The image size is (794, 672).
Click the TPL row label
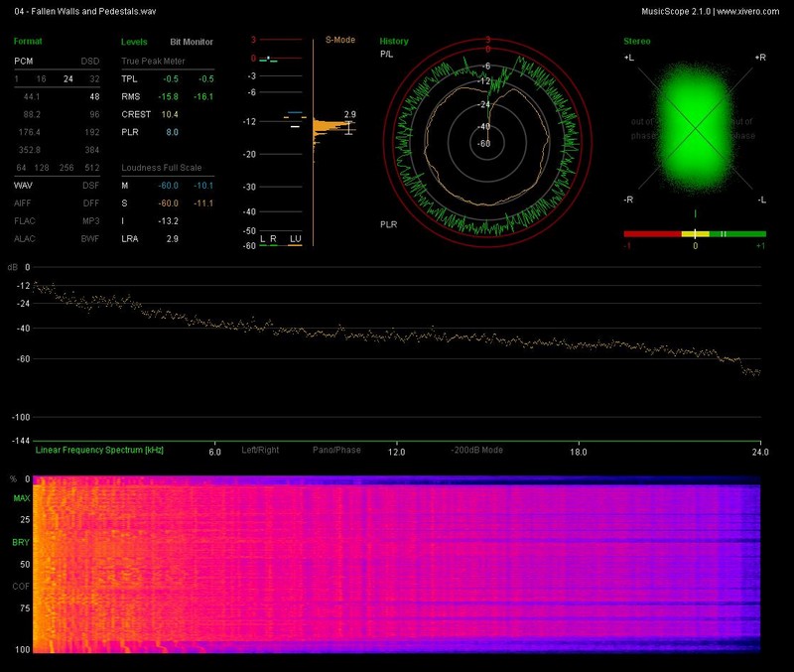(x=129, y=79)
